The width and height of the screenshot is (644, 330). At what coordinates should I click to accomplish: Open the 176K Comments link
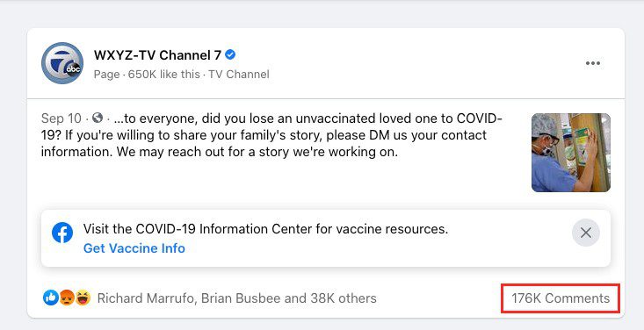pyautogui.click(x=561, y=298)
